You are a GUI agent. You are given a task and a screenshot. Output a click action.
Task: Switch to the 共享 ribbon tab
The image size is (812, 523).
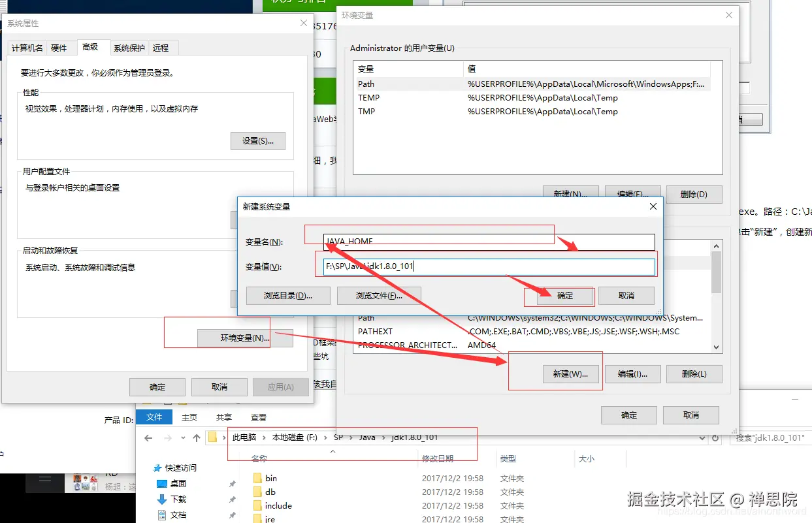tap(224, 417)
